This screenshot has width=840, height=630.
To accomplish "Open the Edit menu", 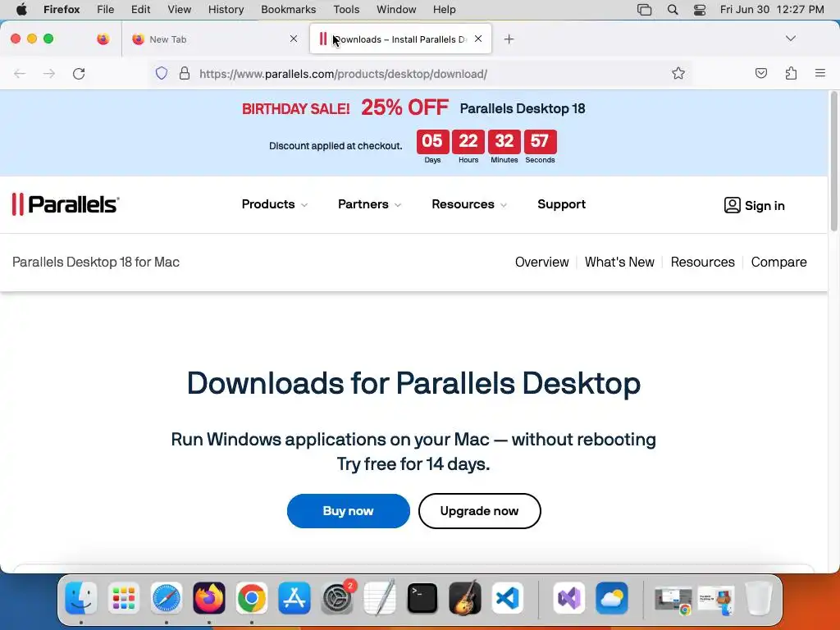I will pos(140,10).
